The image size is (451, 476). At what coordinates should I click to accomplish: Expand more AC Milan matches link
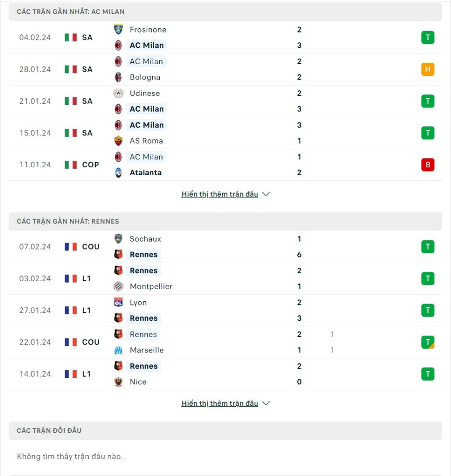220,194
